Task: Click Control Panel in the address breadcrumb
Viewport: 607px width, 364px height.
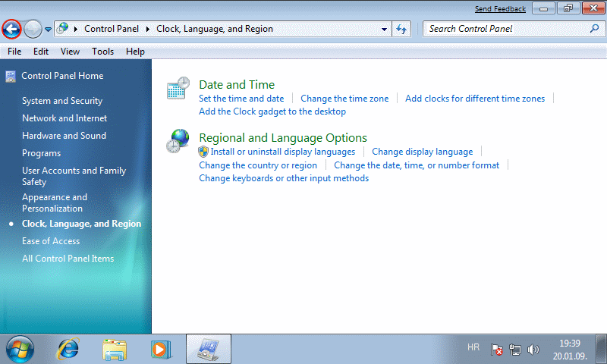Action: (x=112, y=29)
